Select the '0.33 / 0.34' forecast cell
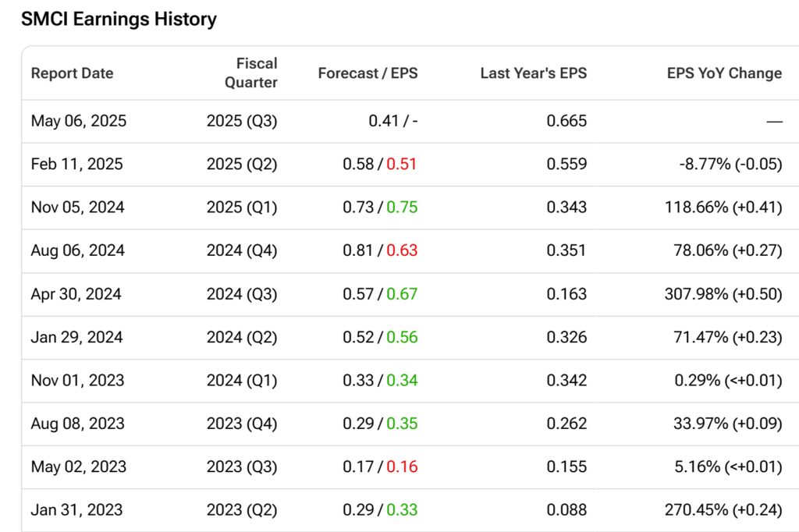The image size is (799, 532). coord(380,381)
